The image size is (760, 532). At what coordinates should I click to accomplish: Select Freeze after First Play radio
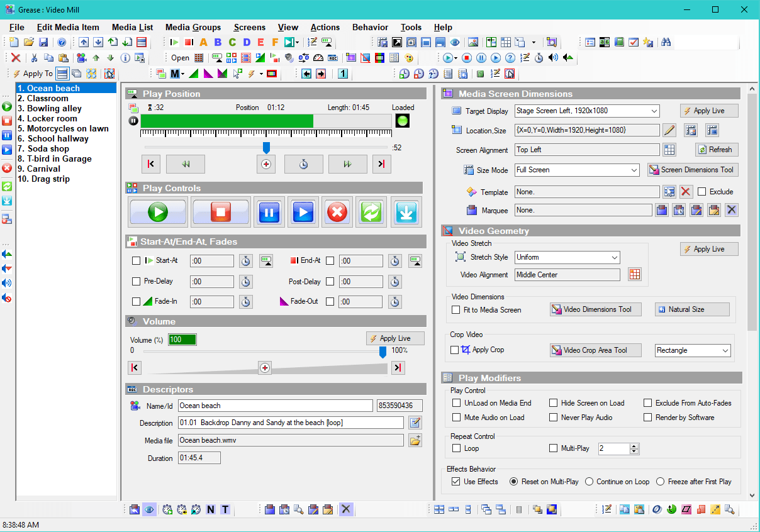(x=661, y=482)
